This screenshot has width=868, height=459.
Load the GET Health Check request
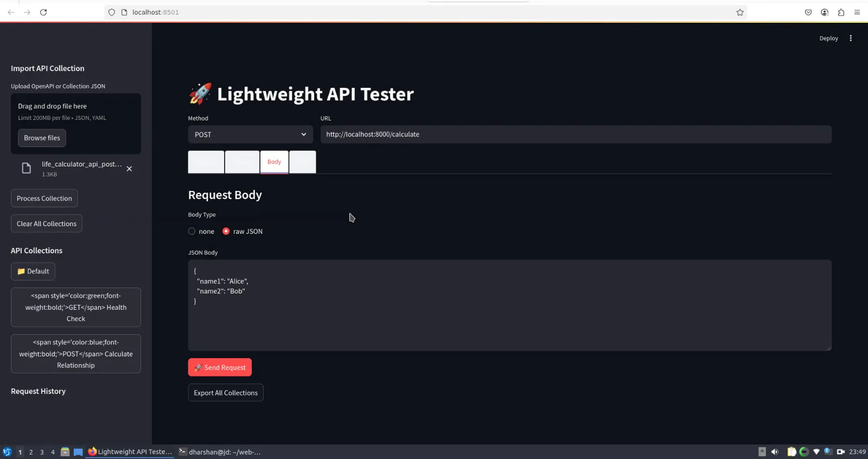(x=76, y=307)
